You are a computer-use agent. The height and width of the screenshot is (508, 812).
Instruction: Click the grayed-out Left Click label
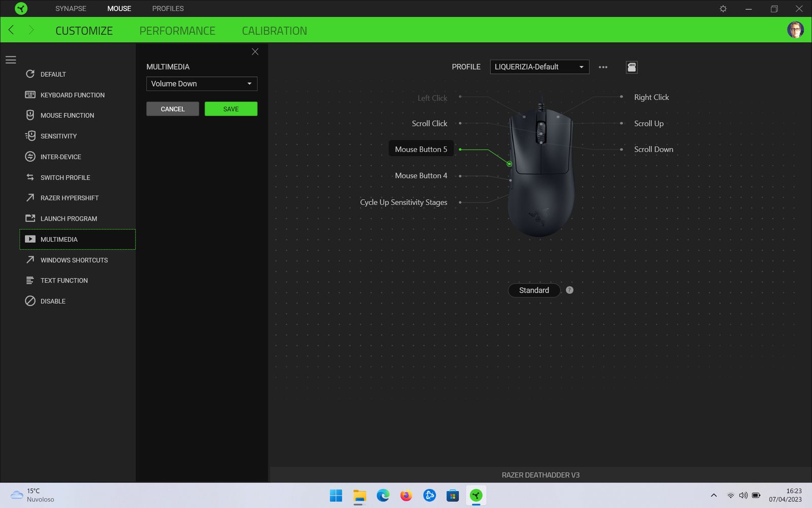point(432,98)
